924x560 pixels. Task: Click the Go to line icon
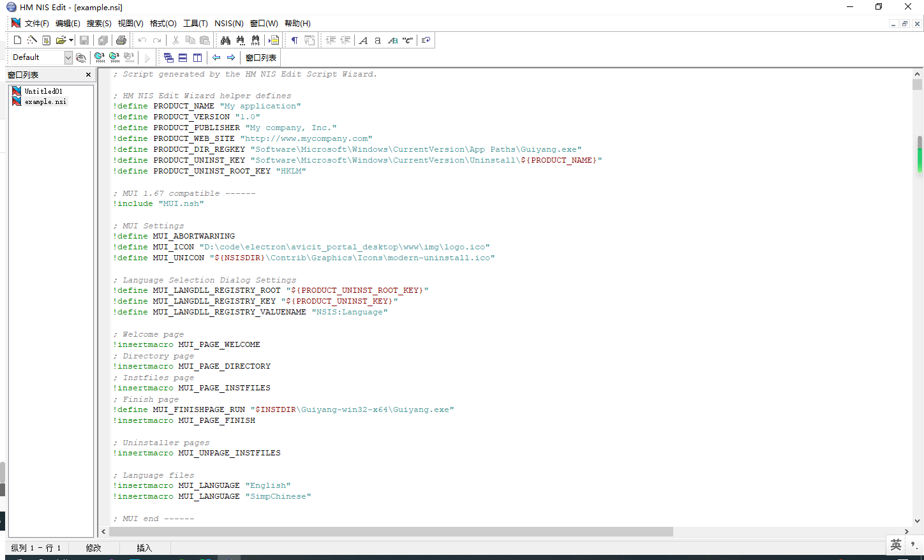pyautogui.click(x=274, y=40)
